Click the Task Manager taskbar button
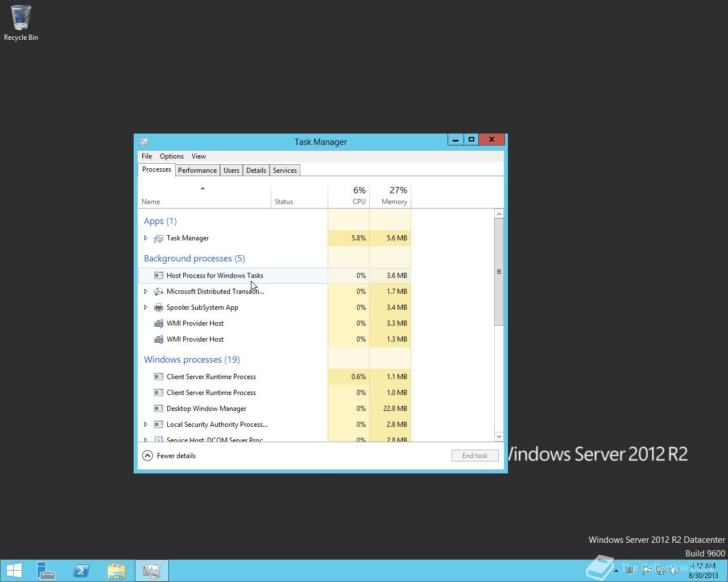The height and width of the screenshot is (582, 728). point(151,571)
